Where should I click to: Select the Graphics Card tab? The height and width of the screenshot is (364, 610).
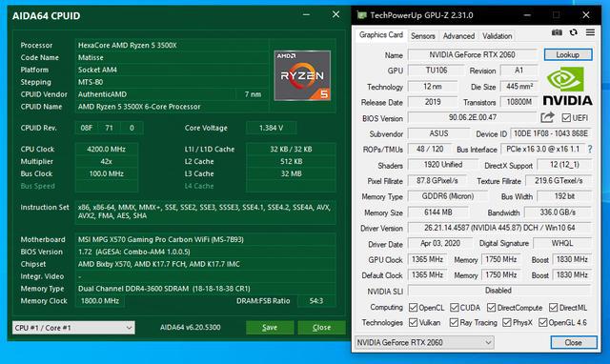click(x=381, y=35)
